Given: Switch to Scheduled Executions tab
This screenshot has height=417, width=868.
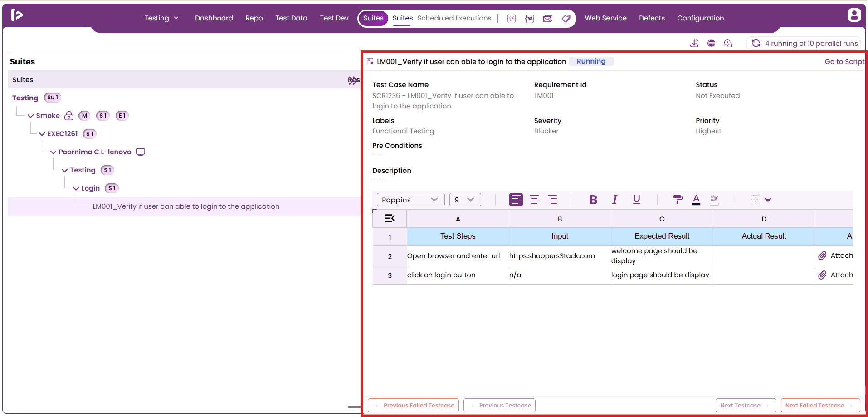Looking at the screenshot, I should click(454, 18).
